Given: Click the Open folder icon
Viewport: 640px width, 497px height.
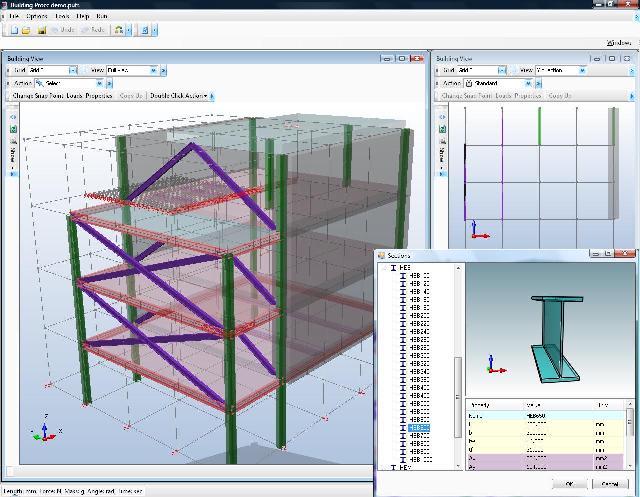Looking at the screenshot, I should click(x=26, y=30).
